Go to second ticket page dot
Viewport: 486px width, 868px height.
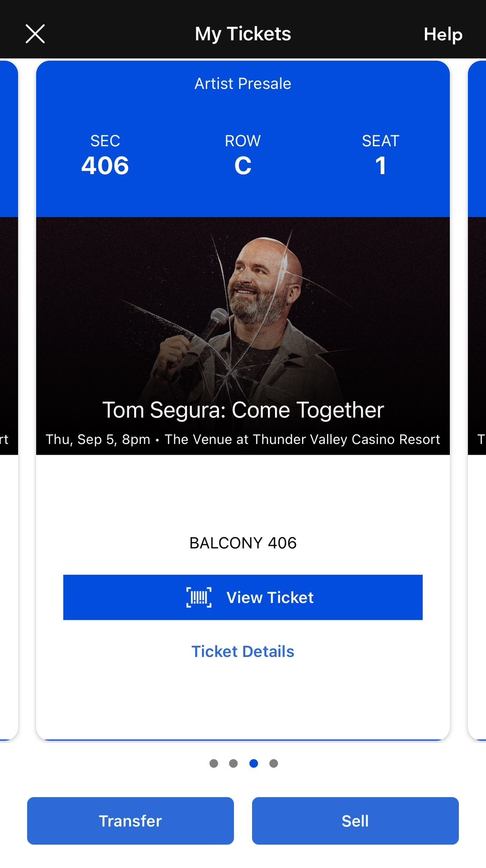tap(234, 764)
